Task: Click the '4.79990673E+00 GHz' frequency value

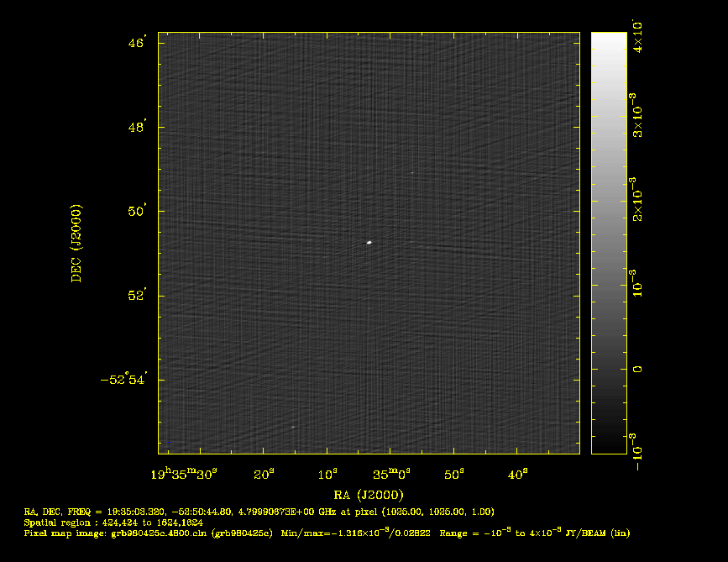Action: point(287,512)
